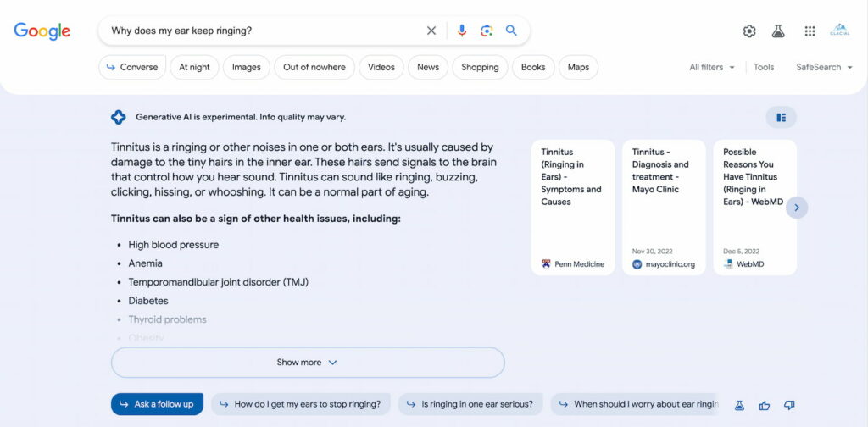The height and width of the screenshot is (427, 868).
Task: Click the 'Anemia' list item
Action: click(x=146, y=263)
